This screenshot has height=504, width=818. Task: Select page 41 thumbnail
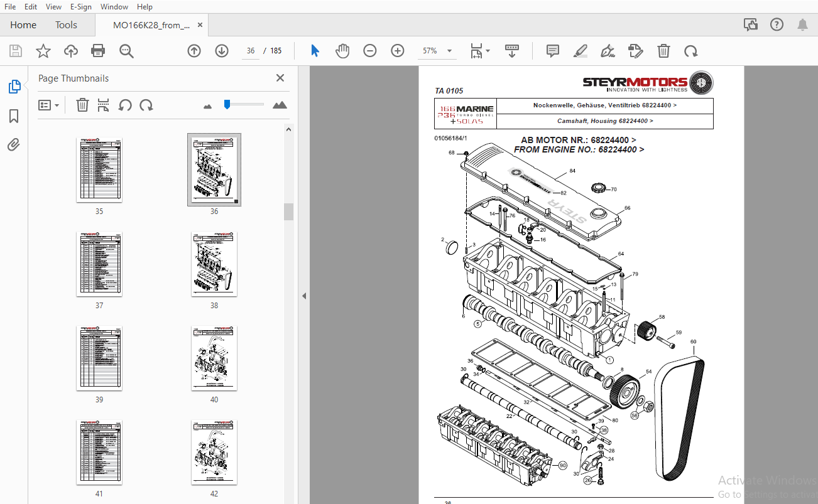click(99, 452)
